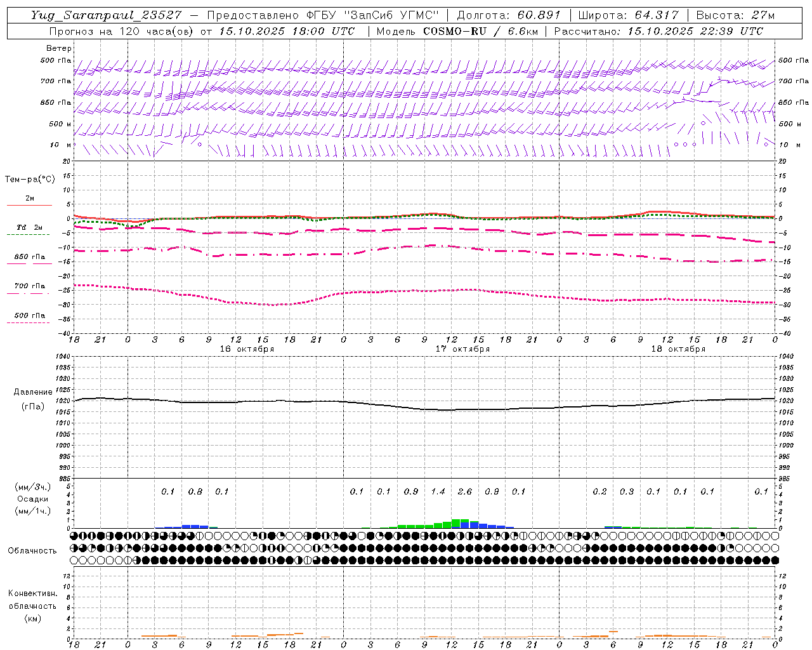
Task: Select the Тем-ра(°C) axis title
Action: (30, 180)
